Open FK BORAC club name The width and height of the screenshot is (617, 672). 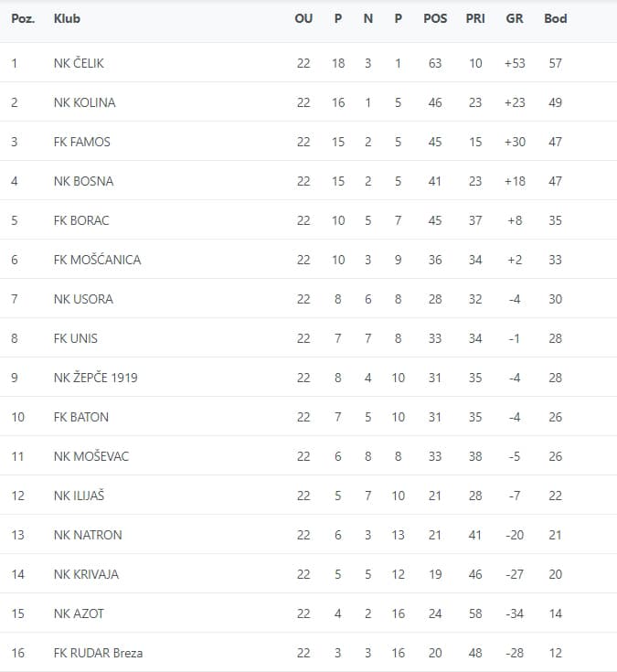(x=81, y=220)
